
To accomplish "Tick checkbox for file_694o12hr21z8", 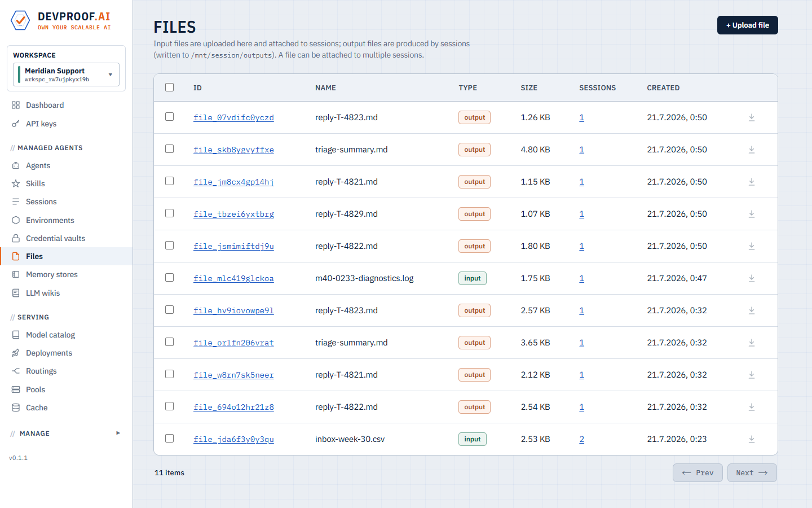I will point(169,406).
